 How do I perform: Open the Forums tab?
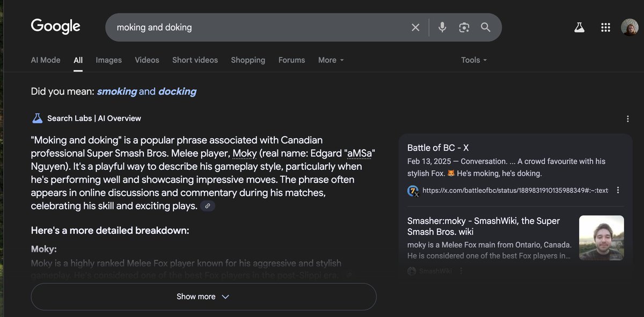tap(291, 60)
